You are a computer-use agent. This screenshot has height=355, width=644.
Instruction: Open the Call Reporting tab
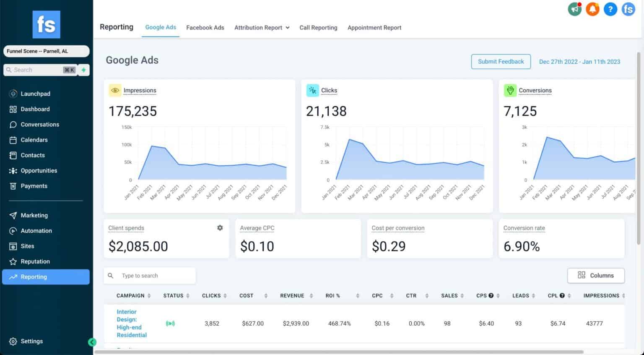318,28
